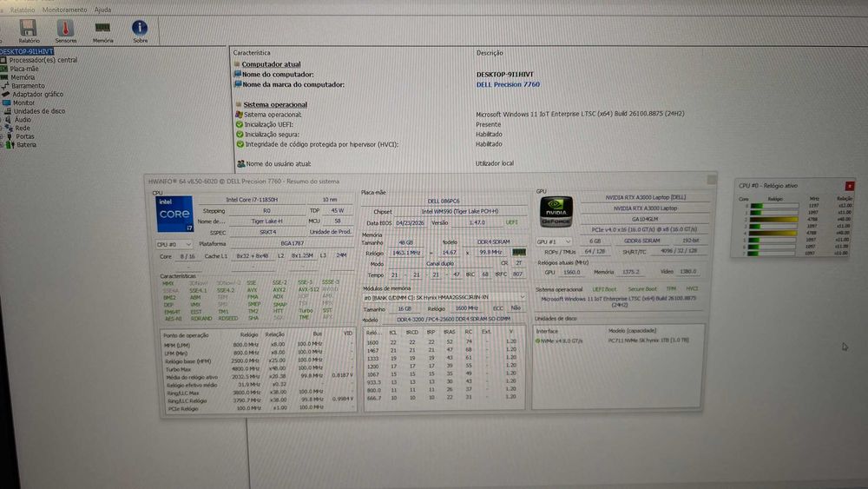Open the CPU #0 selector dropdown
Image resolution: width=868 pixels, height=489 pixels.
click(174, 244)
